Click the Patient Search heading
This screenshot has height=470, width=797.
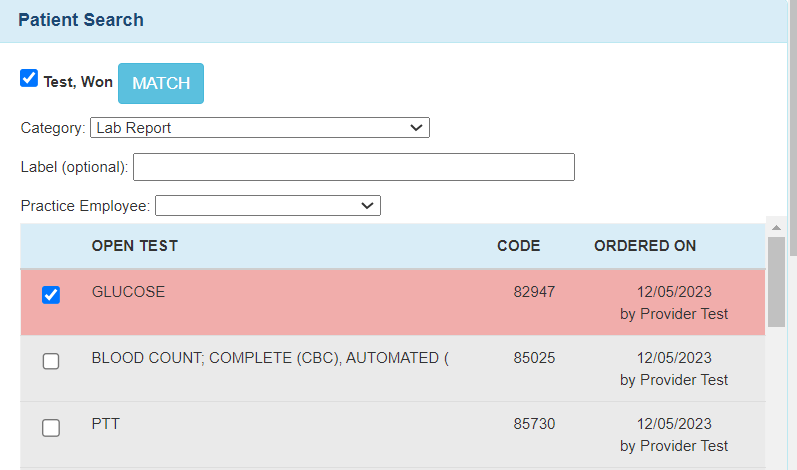[81, 20]
